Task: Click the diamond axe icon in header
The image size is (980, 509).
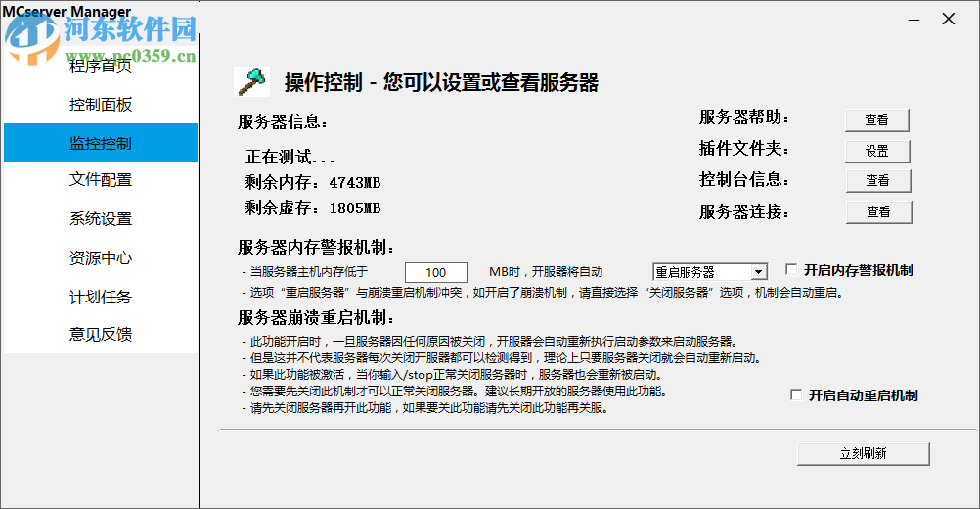Action: 252,82
